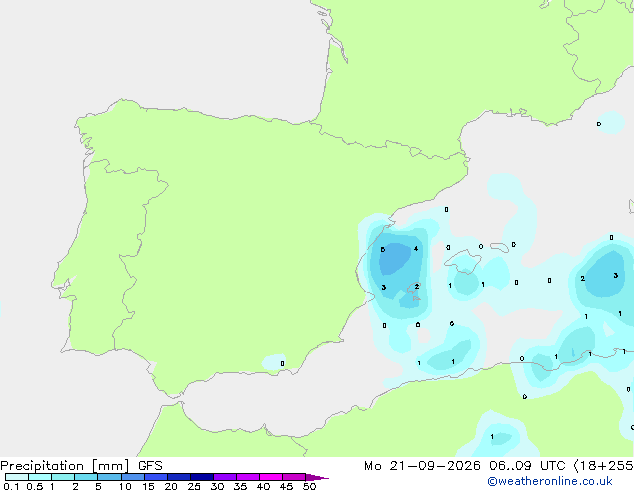Click the 'Precipitation [mm]' title text

(65, 466)
